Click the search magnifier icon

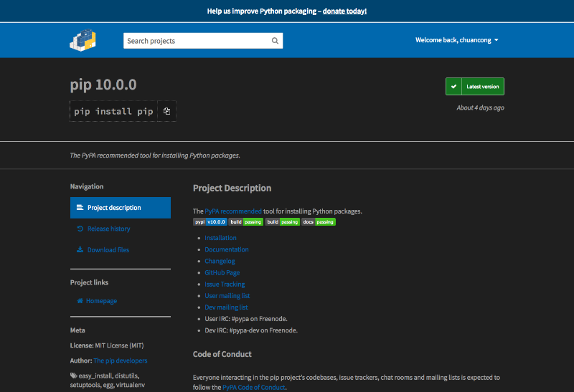click(x=275, y=41)
